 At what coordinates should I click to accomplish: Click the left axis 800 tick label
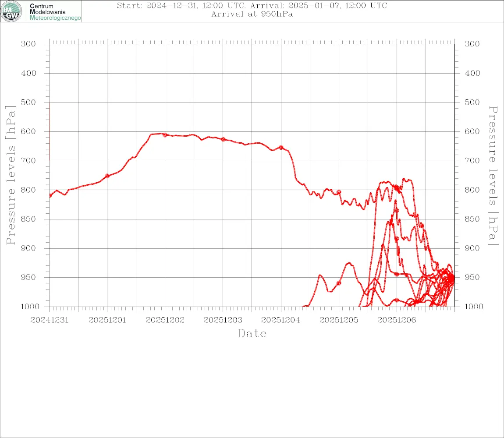[28, 190]
